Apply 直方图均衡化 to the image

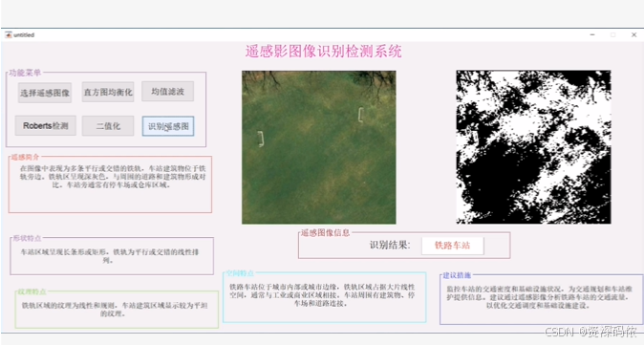pyautogui.click(x=108, y=92)
